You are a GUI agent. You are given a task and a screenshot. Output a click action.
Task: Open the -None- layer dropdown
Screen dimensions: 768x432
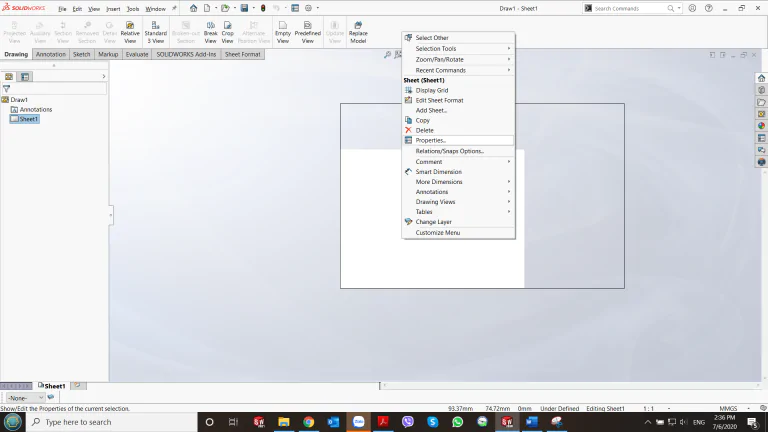click(25, 398)
